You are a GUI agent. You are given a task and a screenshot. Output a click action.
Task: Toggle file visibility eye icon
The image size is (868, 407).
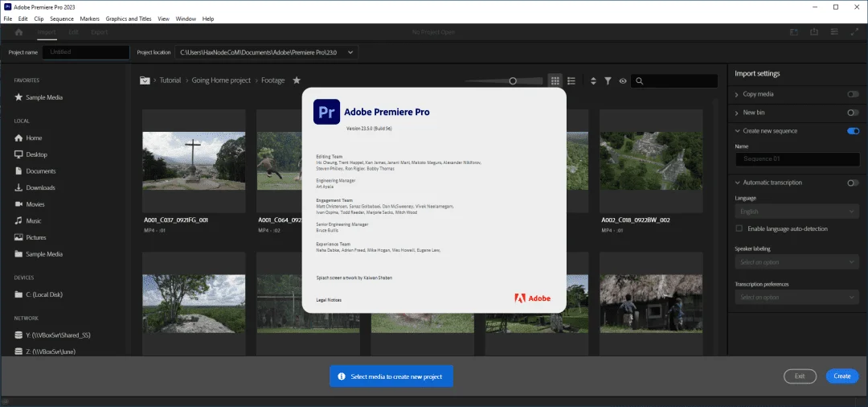coord(623,81)
